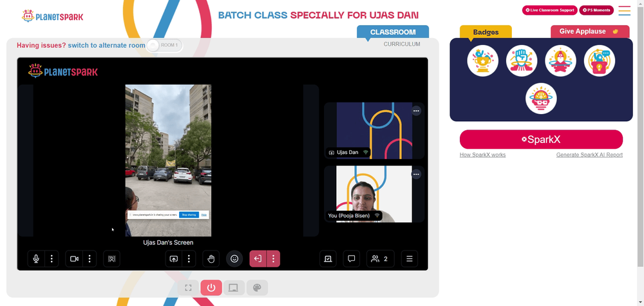
Task: Select the raised fist badge
Action: 522,61
